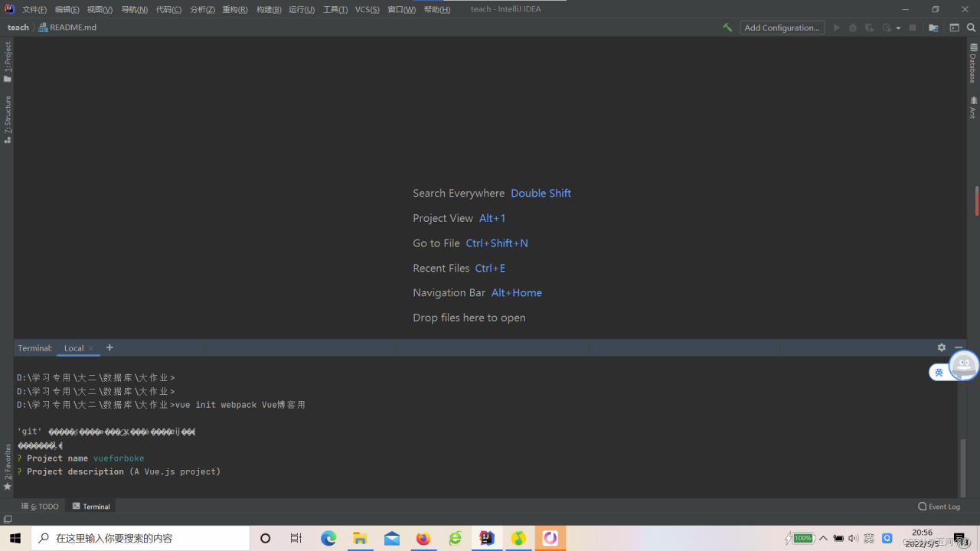Click the Windows taskbar search box
This screenshot has height=551, width=980.
pos(141,538)
